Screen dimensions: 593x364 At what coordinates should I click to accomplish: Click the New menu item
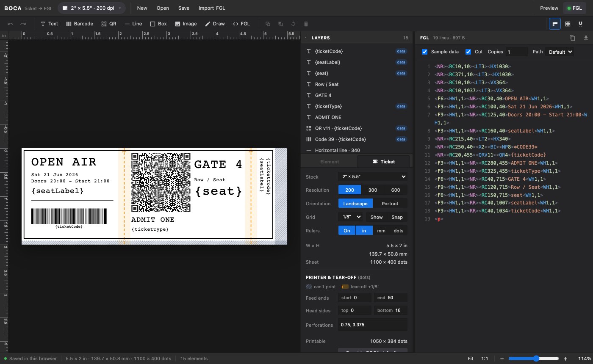pos(142,8)
